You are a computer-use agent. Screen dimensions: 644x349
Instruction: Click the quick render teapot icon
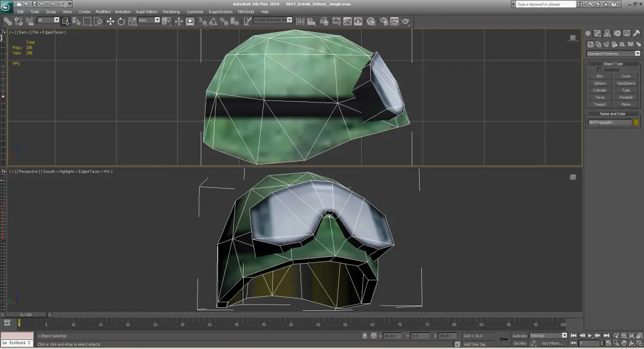click(406, 21)
